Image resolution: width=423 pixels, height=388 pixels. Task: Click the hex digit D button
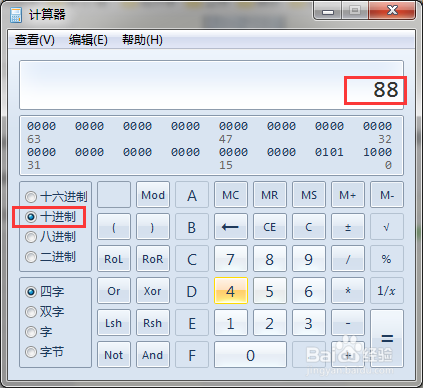[192, 291]
